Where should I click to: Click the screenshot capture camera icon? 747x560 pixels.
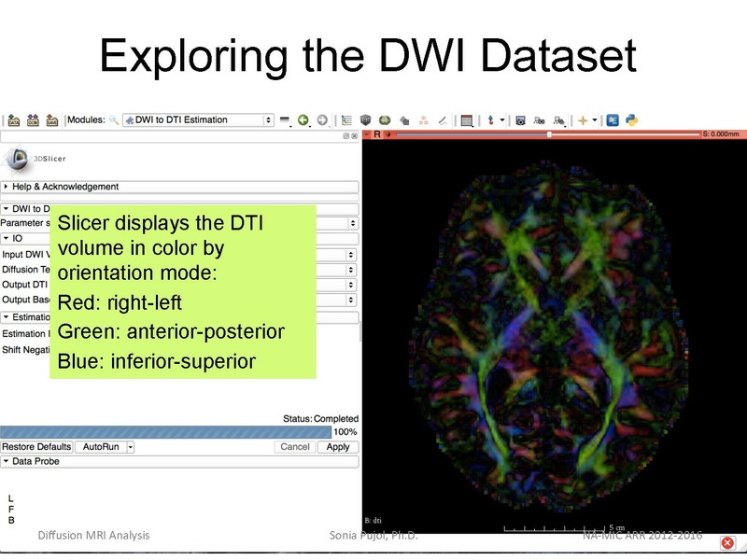click(x=521, y=120)
